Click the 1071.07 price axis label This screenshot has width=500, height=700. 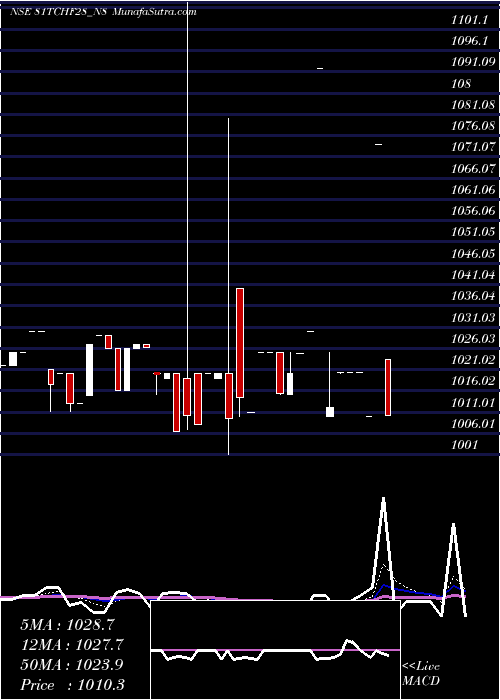[x=473, y=147]
